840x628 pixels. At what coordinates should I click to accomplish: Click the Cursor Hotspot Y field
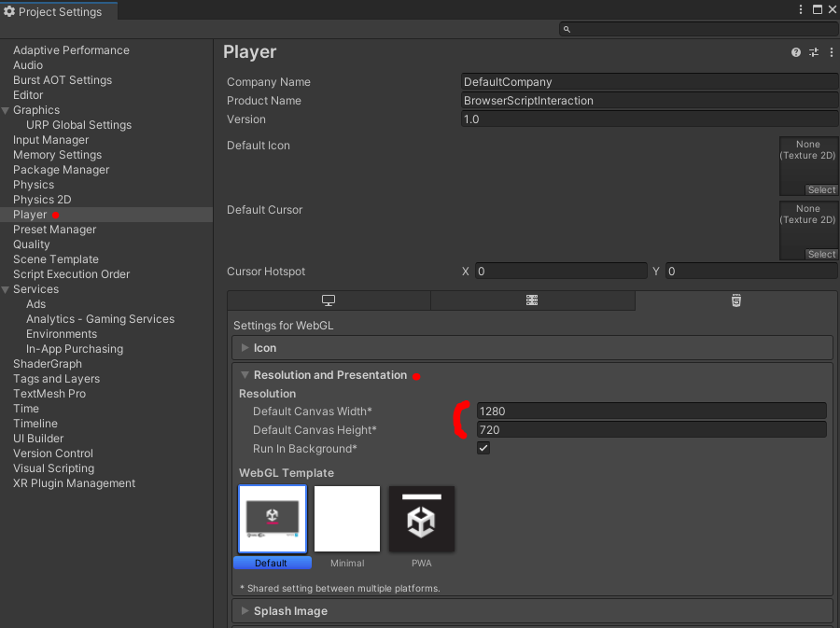[751, 272]
